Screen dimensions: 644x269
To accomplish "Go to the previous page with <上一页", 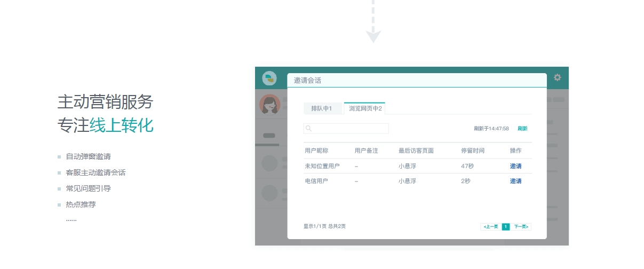I will [491, 227].
